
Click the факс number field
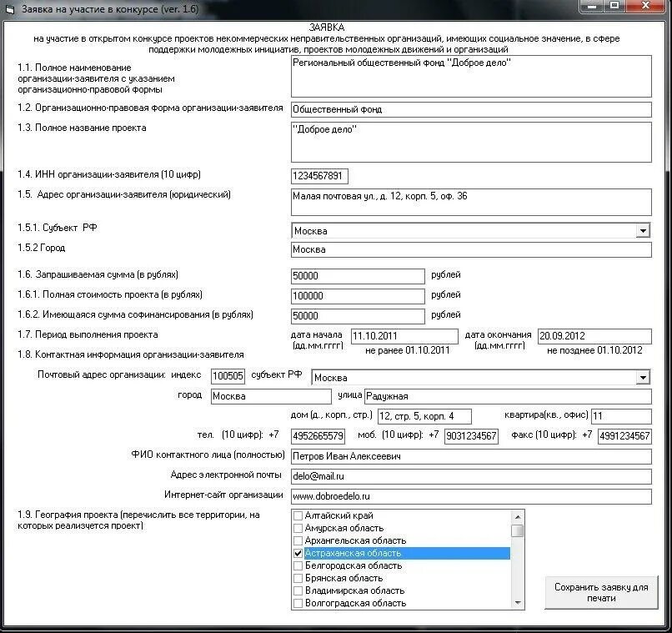coord(624,436)
